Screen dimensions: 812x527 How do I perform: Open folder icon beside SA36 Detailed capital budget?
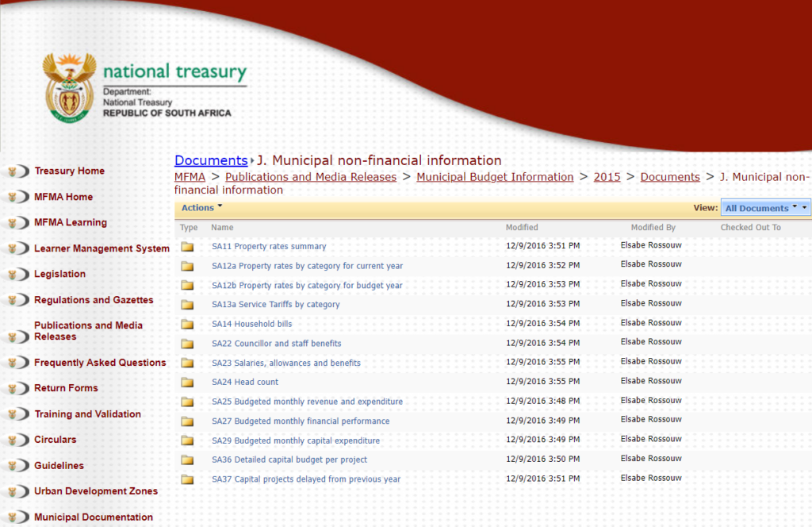pos(187,460)
